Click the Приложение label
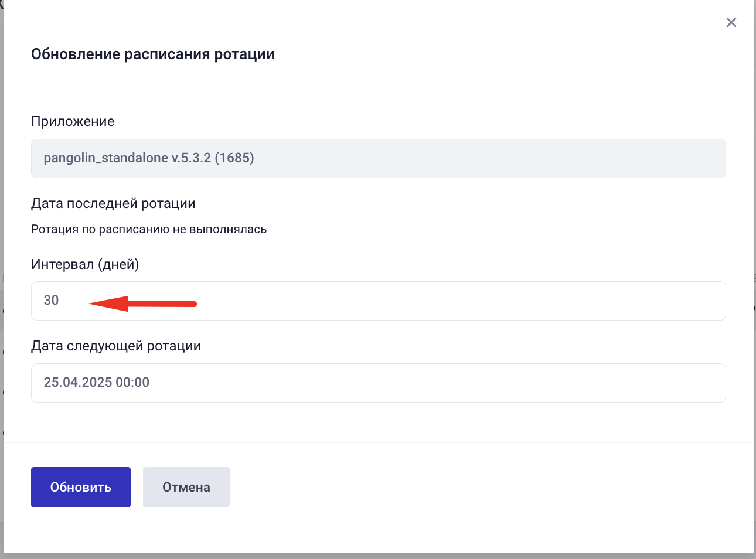The height and width of the screenshot is (559, 756). coord(72,121)
